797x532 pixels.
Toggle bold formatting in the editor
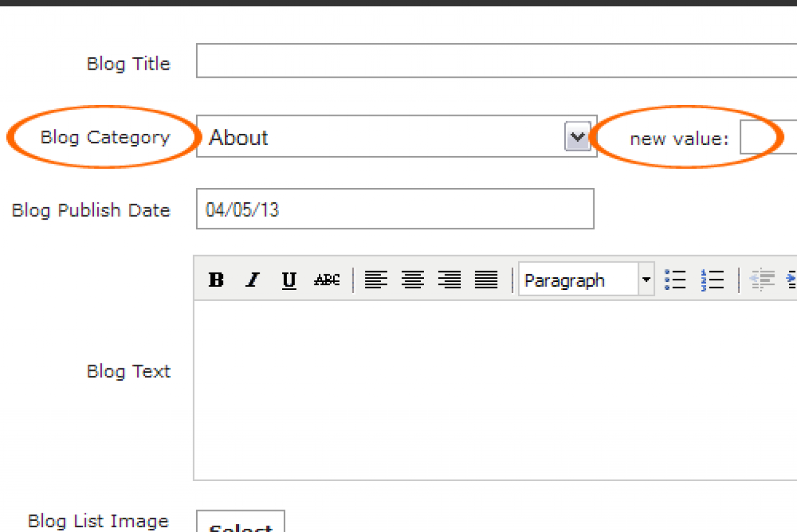coord(216,280)
